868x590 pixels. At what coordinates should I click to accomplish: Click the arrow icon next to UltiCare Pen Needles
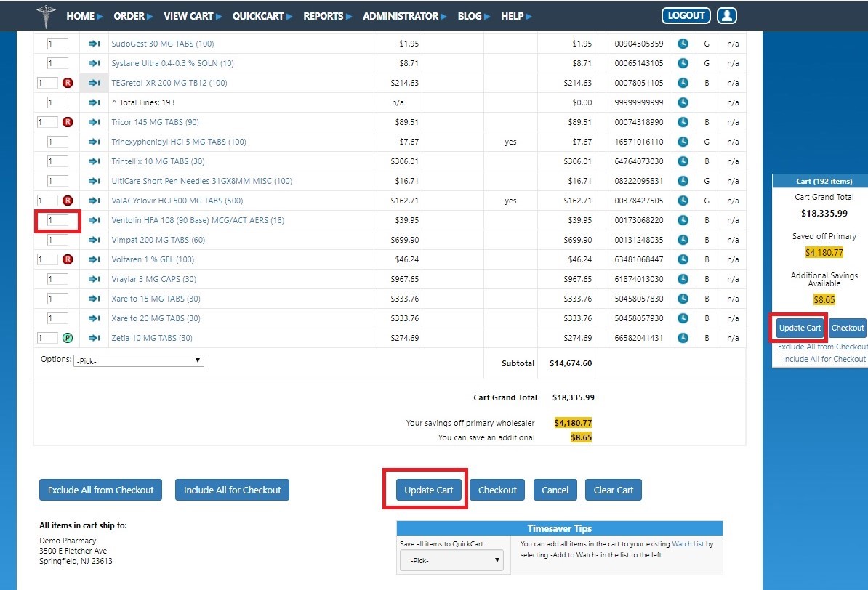pyautogui.click(x=94, y=181)
